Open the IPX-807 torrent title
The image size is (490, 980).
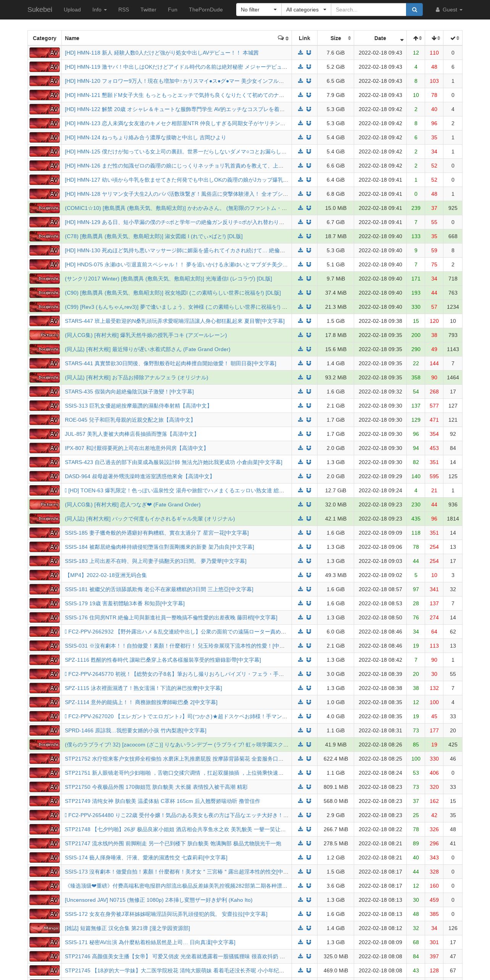pos(137,448)
